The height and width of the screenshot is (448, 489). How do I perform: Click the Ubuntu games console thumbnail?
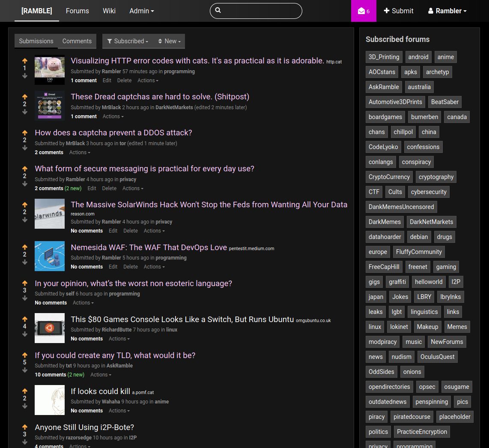click(x=49, y=328)
